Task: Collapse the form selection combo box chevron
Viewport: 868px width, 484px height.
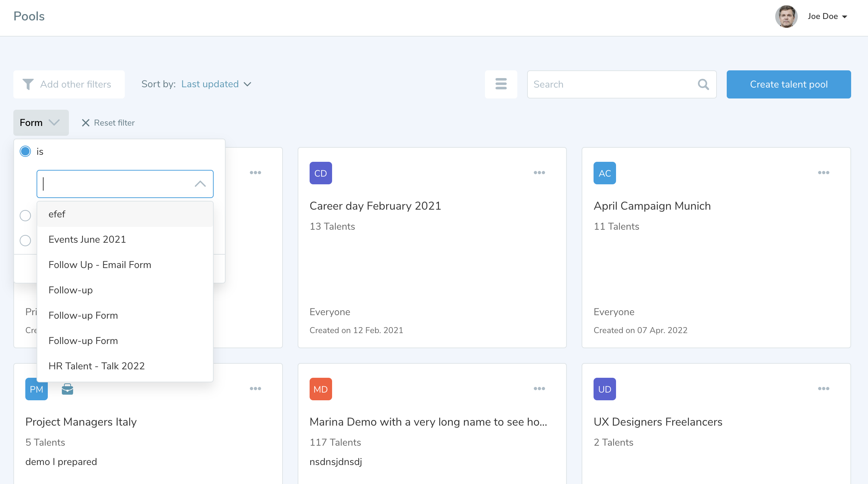Action: point(200,184)
